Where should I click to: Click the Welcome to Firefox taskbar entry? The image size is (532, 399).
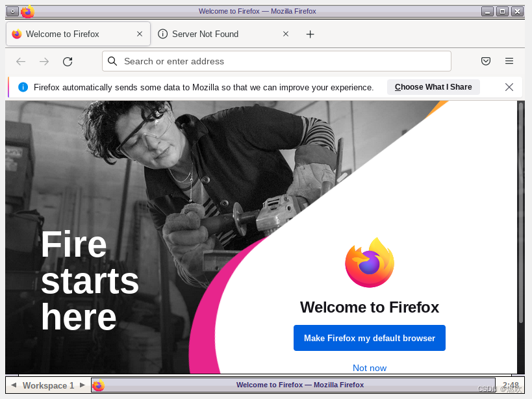[293, 385]
